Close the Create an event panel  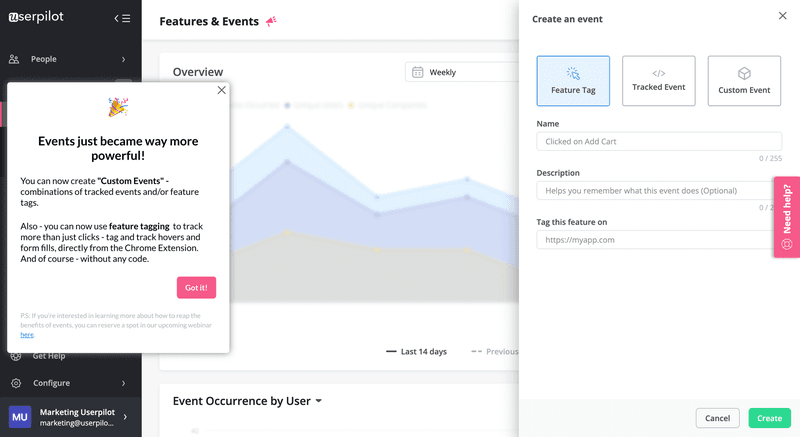[x=783, y=16]
